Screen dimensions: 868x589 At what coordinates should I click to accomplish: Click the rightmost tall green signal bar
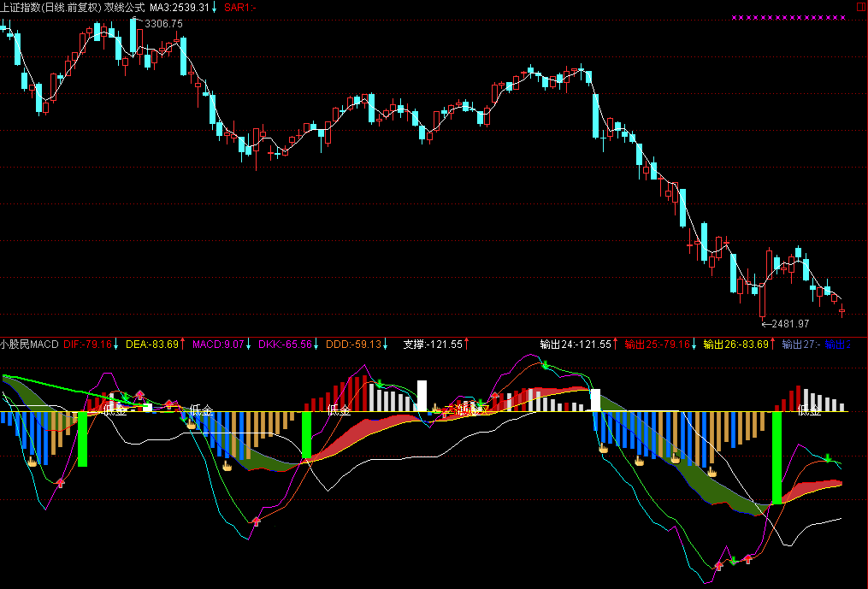pyautogui.click(x=776, y=458)
